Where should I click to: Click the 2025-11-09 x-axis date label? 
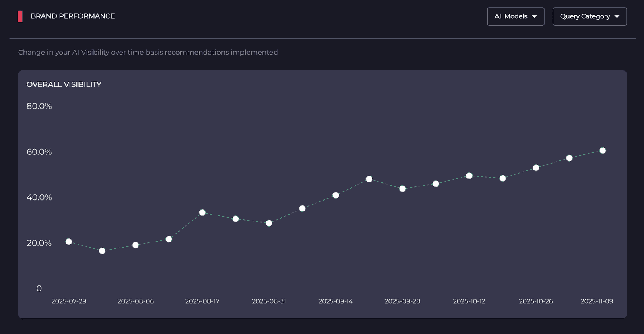(x=597, y=301)
